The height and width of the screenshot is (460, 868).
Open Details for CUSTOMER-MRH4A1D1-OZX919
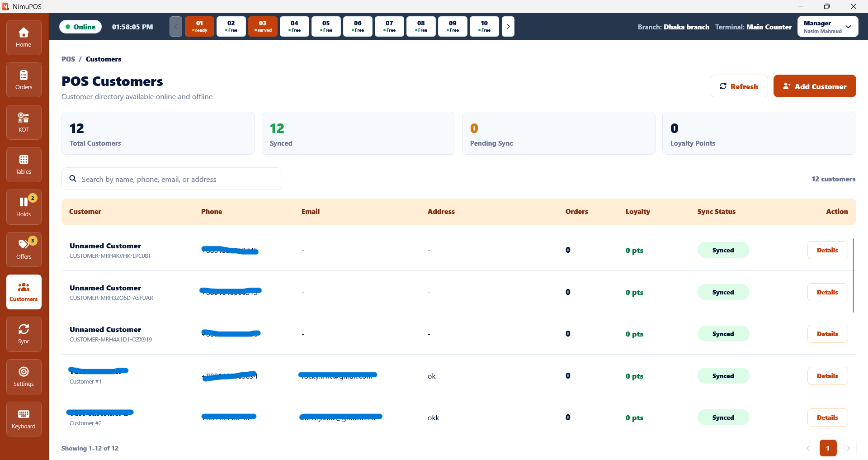(x=827, y=334)
